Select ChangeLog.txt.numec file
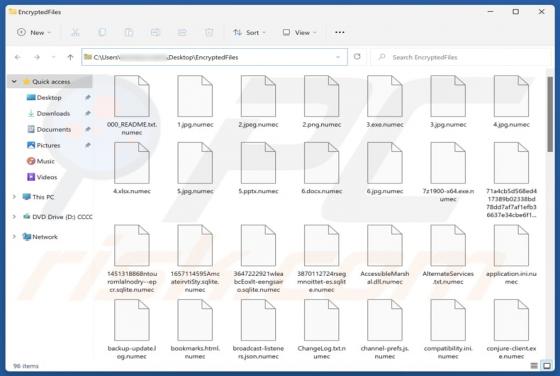Image resolution: width=560 pixels, height=376 pixels. (321, 329)
